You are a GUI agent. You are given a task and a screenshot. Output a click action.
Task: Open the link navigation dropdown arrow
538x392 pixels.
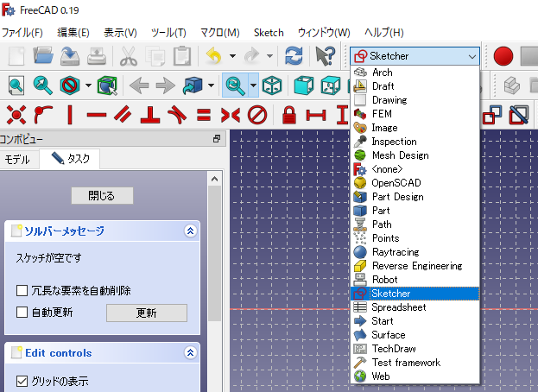(x=211, y=85)
